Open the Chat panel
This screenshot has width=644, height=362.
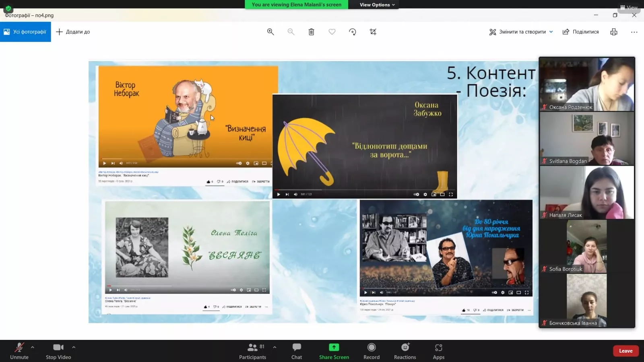click(297, 351)
